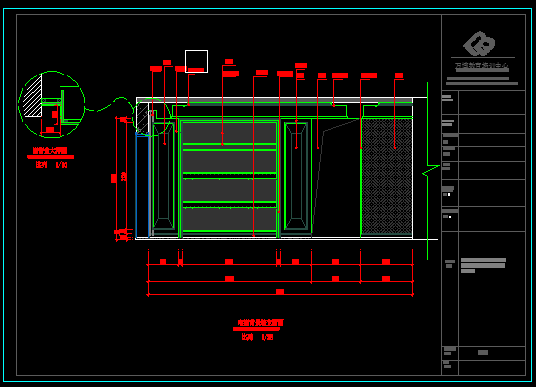Select the detail title text under the circle

click(50, 150)
